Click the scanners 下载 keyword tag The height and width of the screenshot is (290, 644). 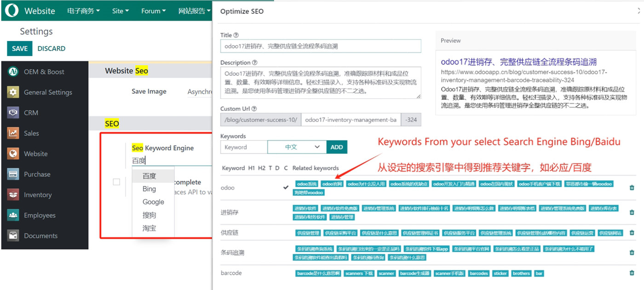[359, 273]
